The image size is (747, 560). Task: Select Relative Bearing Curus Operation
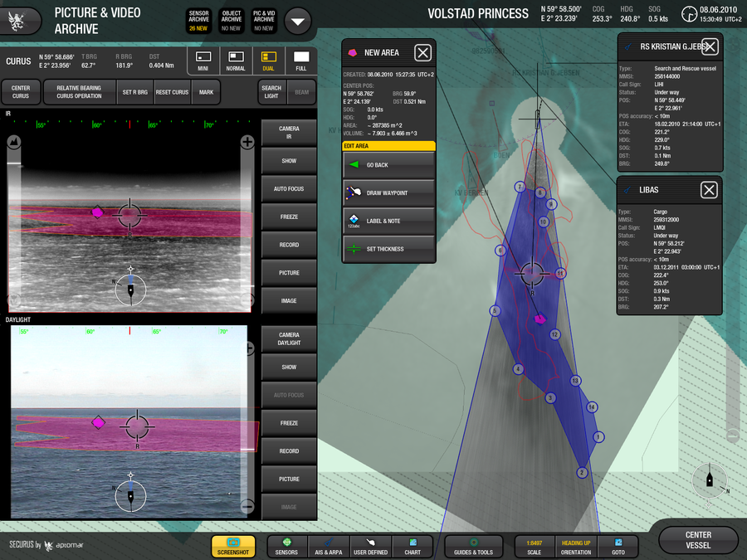click(79, 92)
